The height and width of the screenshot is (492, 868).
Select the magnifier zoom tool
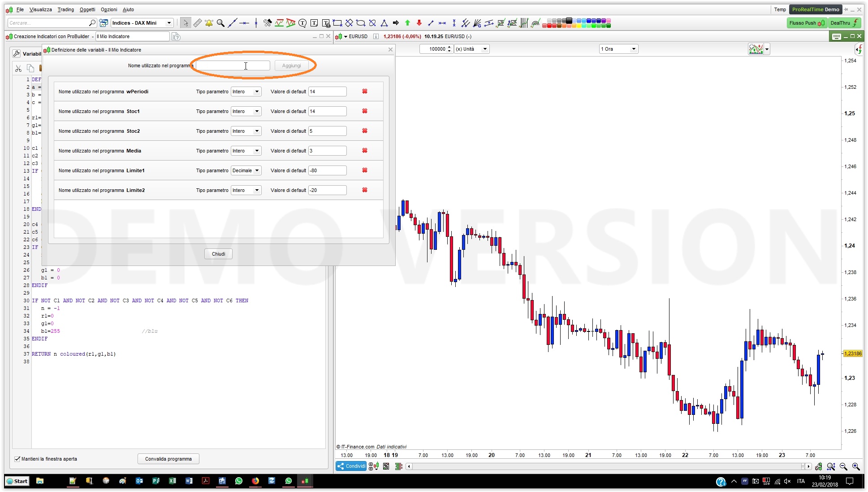[x=220, y=23]
